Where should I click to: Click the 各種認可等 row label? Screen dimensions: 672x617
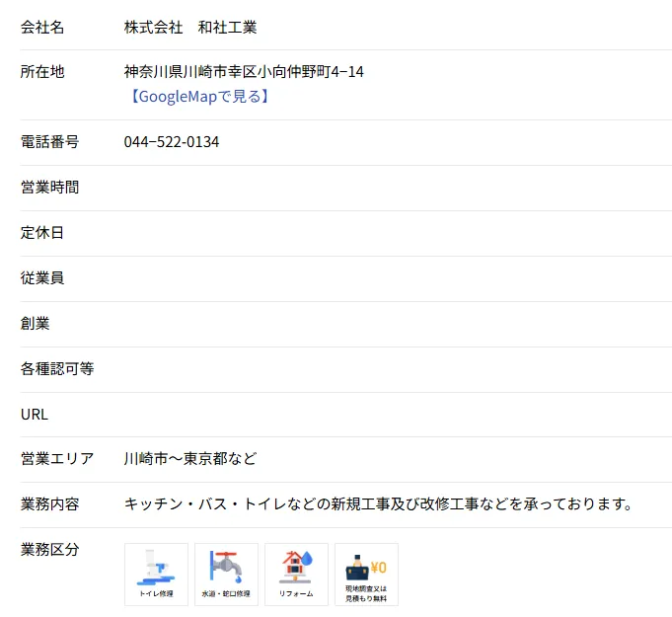point(57,369)
